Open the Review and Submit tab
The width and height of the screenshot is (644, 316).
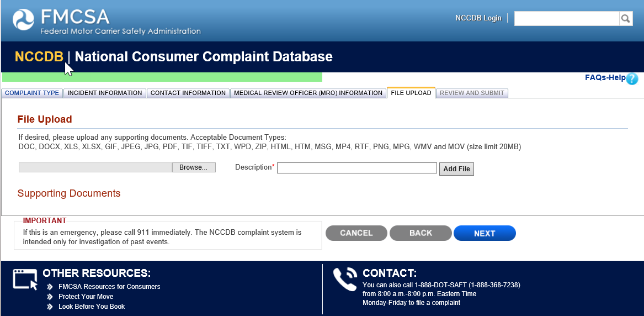(x=472, y=93)
